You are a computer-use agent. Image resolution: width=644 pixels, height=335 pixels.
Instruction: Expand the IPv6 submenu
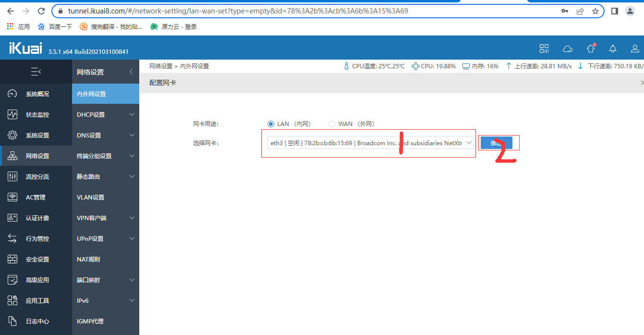click(x=106, y=300)
